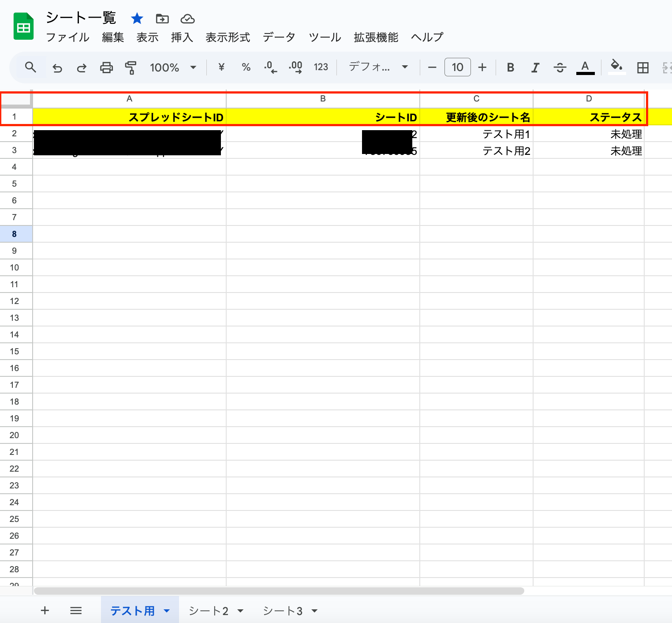Switch to the テスト用 sheet tab
Screen dimensions: 672x623
(x=132, y=611)
